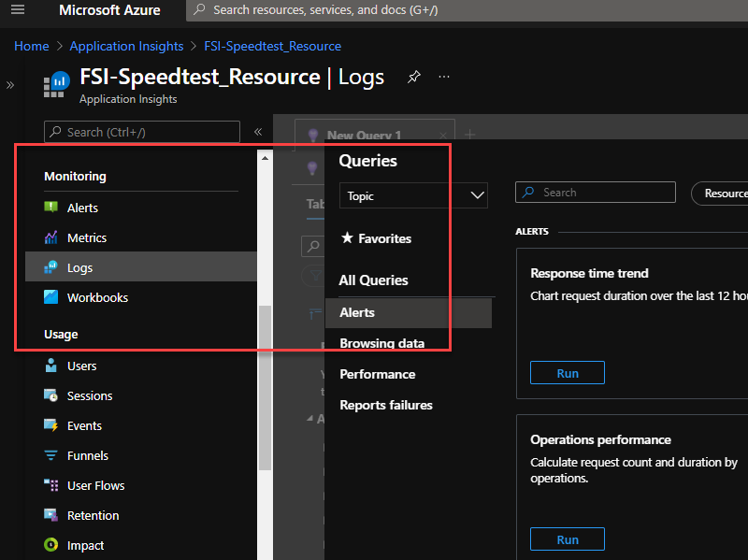Screen dimensions: 748x560
Task: Select the Users icon under Usage
Action: coord(53,366)
